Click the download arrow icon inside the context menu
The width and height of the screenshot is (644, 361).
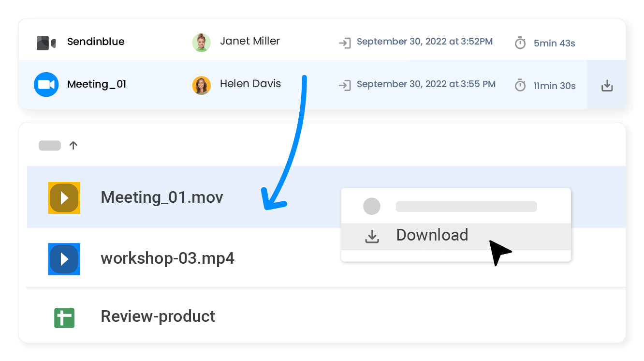(x=372, y=236)
